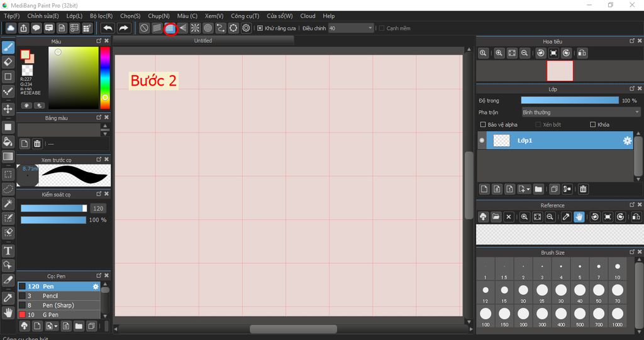Choose brush size 25 preset
The width and height of the screenshot is (644, 340).
pos(542,292)
